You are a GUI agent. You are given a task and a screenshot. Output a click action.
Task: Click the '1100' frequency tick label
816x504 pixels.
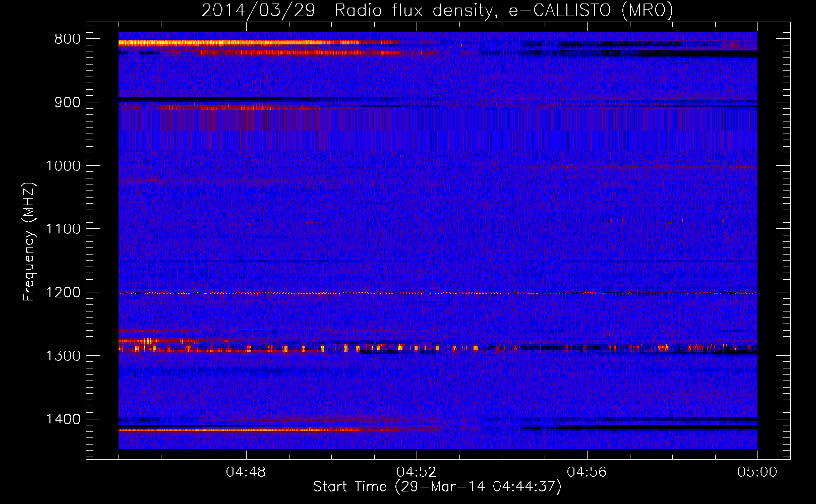tap(63, 229)
